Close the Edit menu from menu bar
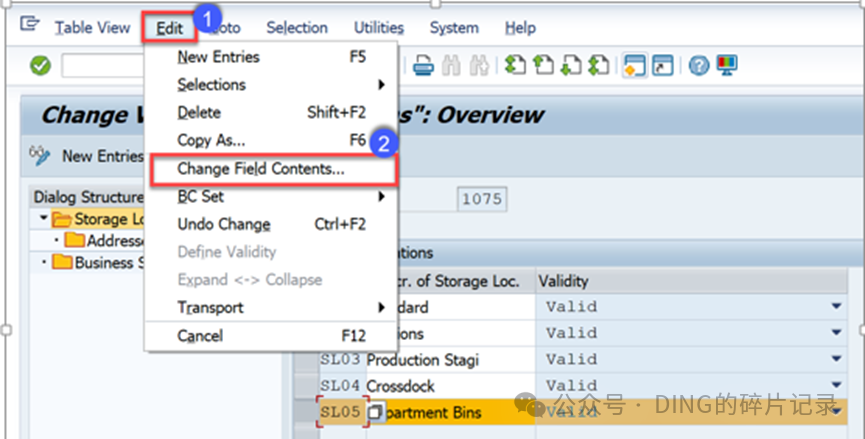The image size is (865, 439). pos(169,28)
